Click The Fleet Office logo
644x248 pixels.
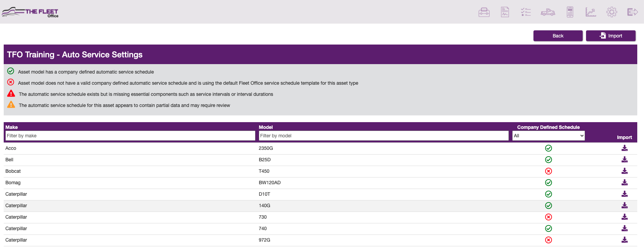[30, 12]
